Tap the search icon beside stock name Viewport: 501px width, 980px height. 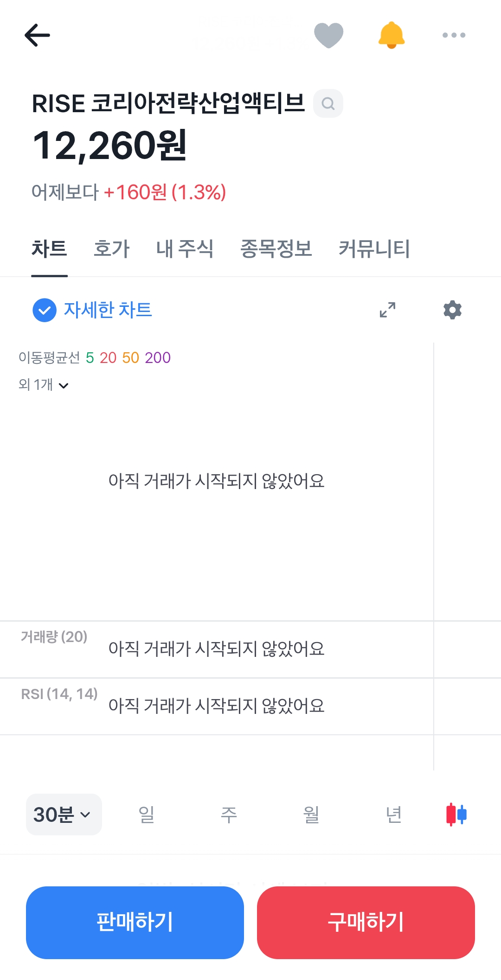pos(328,103)
